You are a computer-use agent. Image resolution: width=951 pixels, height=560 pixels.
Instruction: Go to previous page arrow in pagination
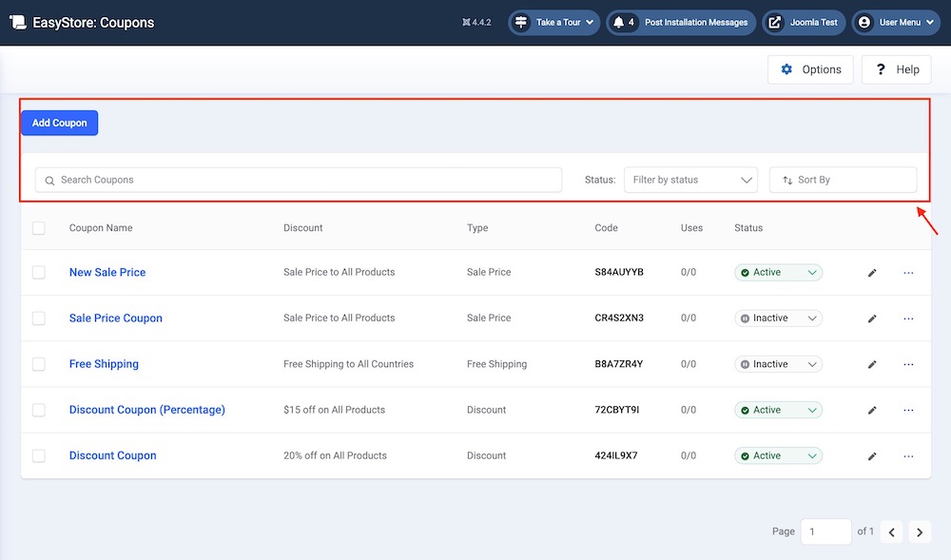point(891,532)
